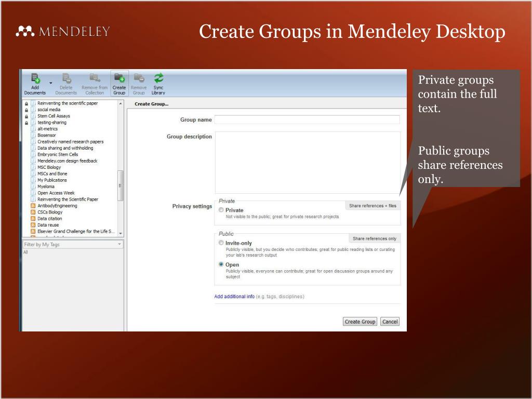Click the group icon beside 'MSC Biology'
532x399 pixels.
pos(33,167)
